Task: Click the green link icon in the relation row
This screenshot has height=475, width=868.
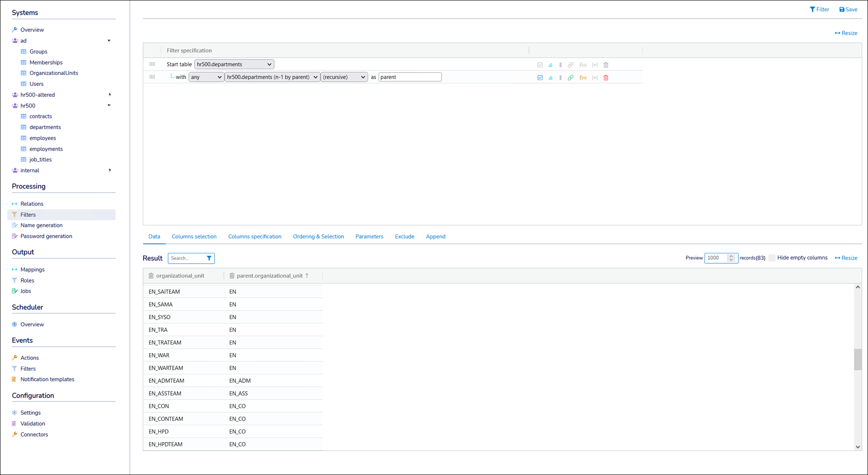Action: (x=570, y=78)
